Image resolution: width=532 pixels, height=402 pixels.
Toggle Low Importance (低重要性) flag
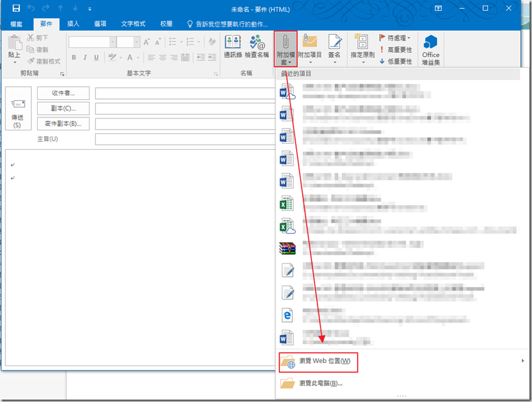395,61
